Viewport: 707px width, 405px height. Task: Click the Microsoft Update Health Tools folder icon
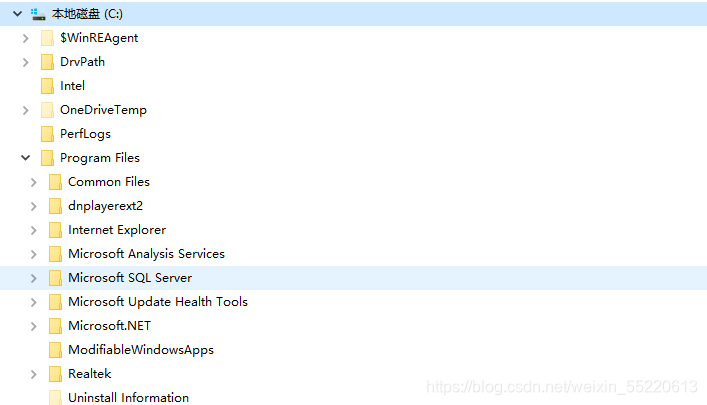pos(55,302)
